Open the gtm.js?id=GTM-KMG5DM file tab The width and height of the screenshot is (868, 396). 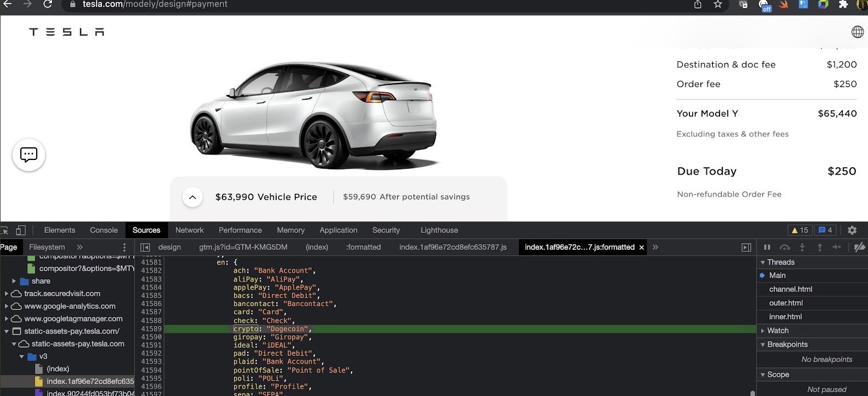[243, 247]
